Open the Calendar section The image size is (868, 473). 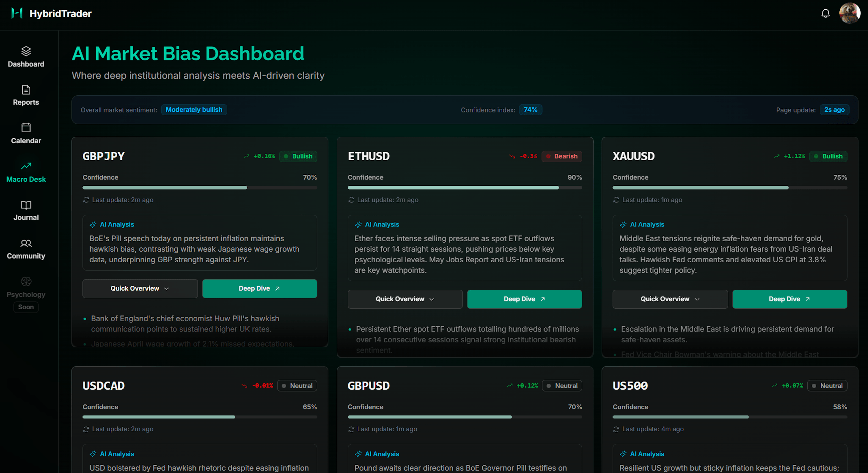point(26,134)
